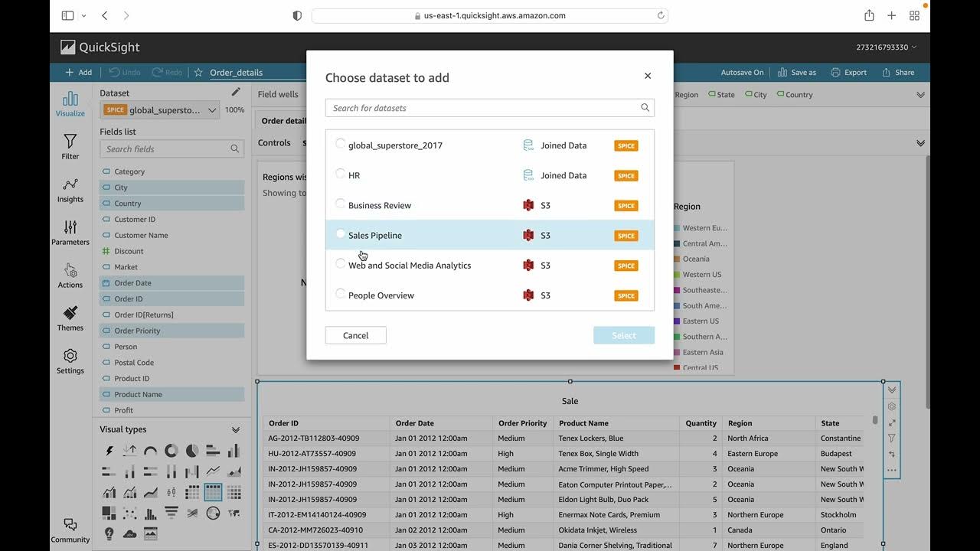Select the Business Review dataset radio button
980x551 pixels.
coord(341,204)
